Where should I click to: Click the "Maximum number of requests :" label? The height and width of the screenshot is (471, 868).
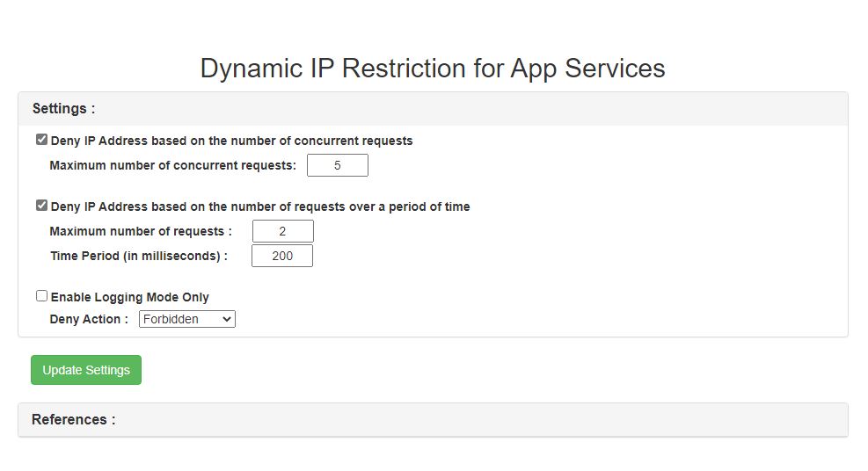141,231
